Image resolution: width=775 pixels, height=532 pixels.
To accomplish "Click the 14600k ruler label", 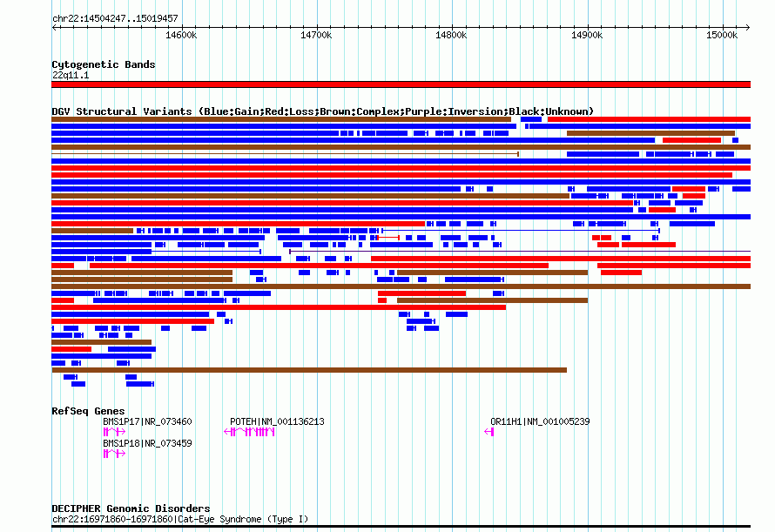I will point(181,35).
